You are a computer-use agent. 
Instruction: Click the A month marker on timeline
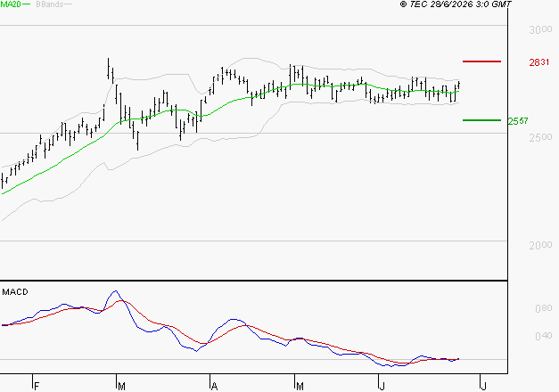tap(214, 387)
